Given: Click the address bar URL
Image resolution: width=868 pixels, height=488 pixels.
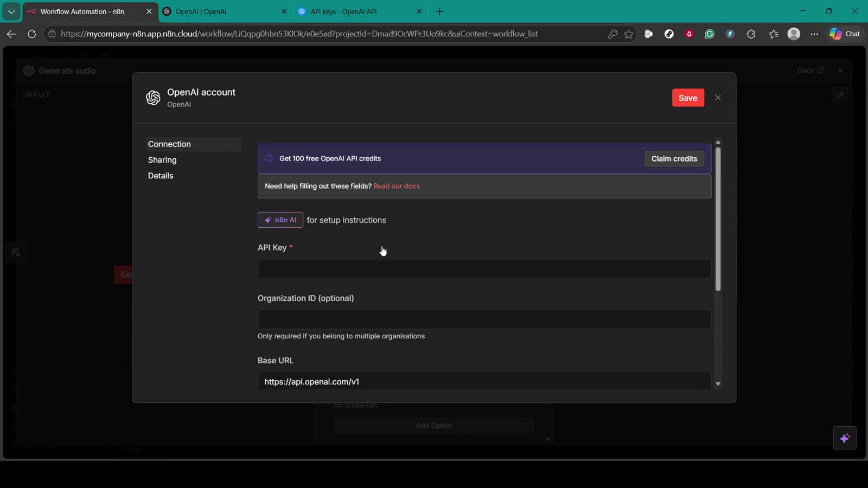Looking at the screenshot, I should 299,34.
